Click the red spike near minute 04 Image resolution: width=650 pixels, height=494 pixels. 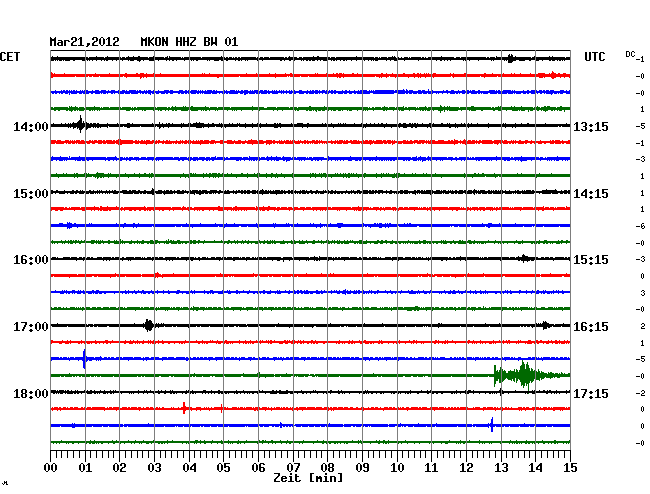[x=184, y=408]
